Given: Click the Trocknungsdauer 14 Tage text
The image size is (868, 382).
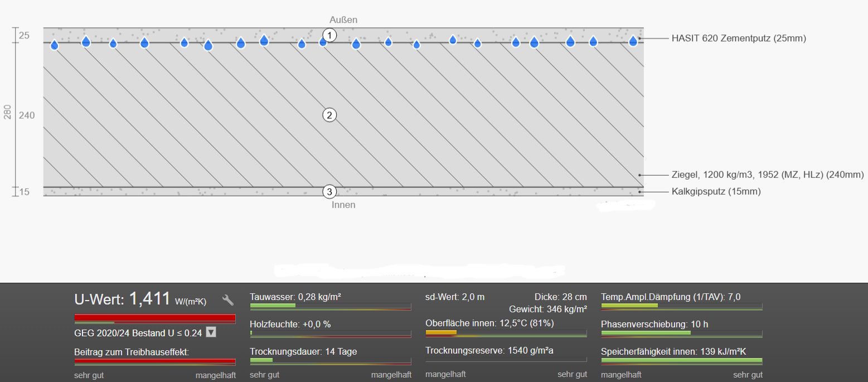Looking at the screenshot, I should pos(303,351).
